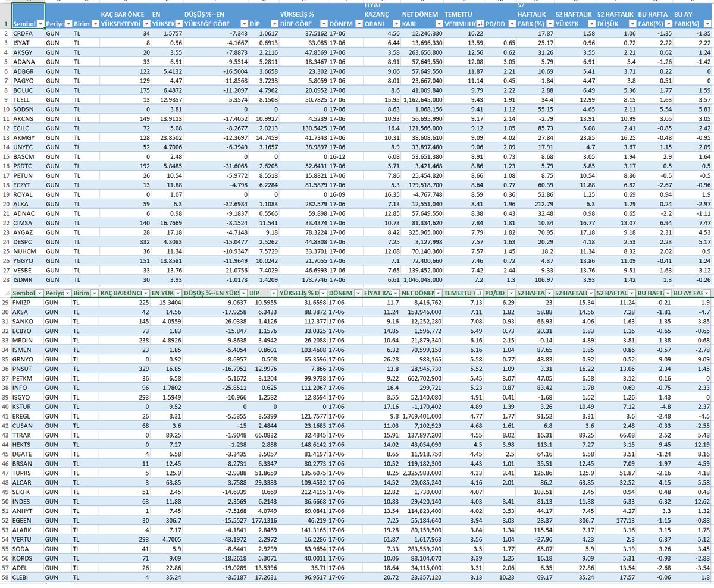714x588 pixels.
Task: Select dividend yield cell 16.22 for CRDFA
Action: [x=464, y=34]
